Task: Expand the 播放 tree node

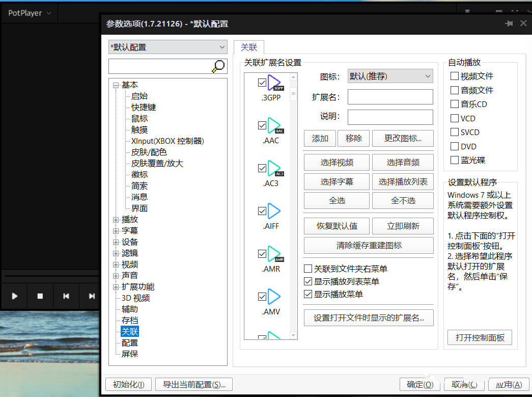Action: tap(116, 220)
